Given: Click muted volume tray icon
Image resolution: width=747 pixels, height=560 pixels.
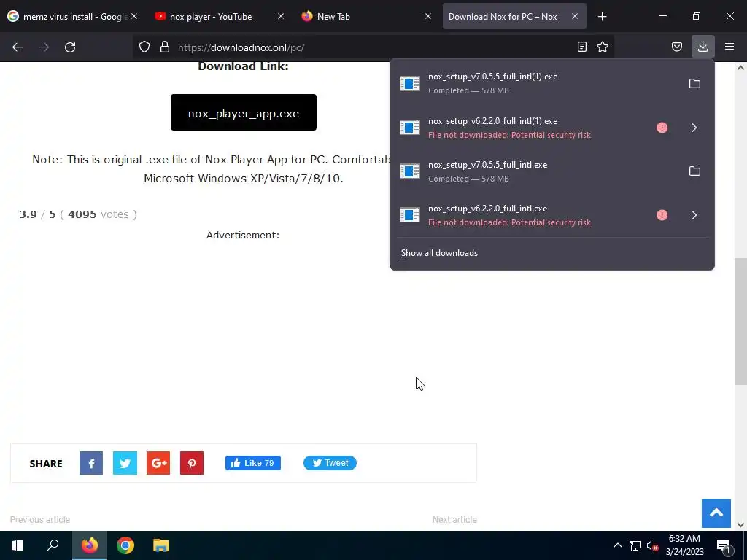Looking at the screenshot, I should click(652, 545).
